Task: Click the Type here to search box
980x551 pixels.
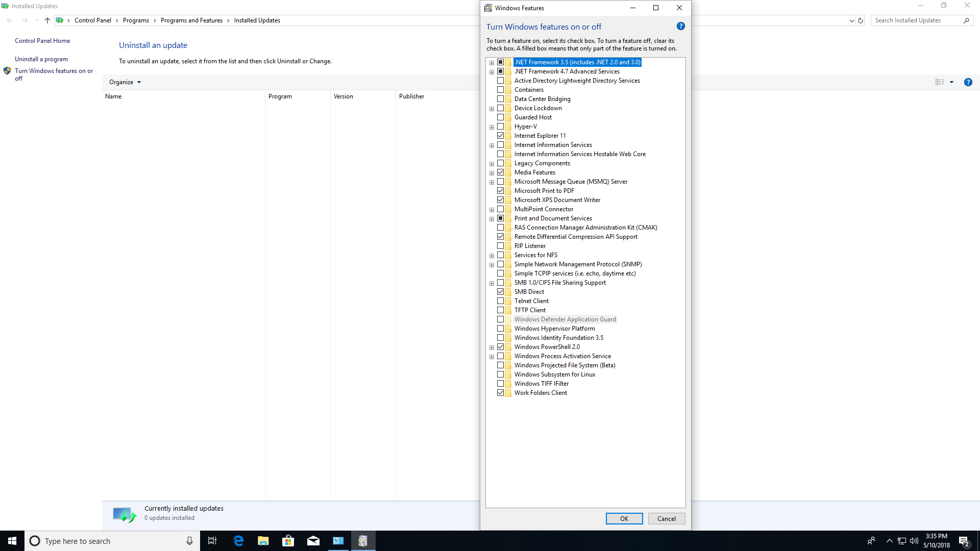Action: coord(112,541)
